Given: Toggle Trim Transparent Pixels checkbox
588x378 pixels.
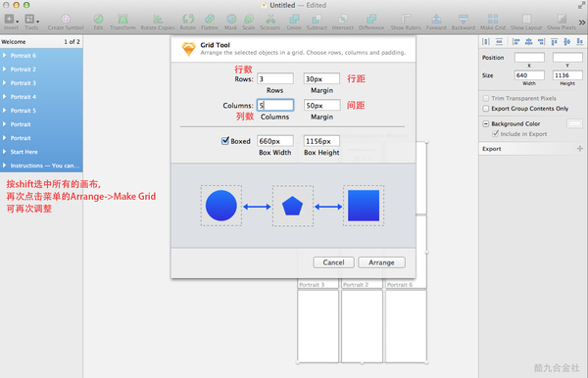Looking at the screenshot, I should coord(486,98).
